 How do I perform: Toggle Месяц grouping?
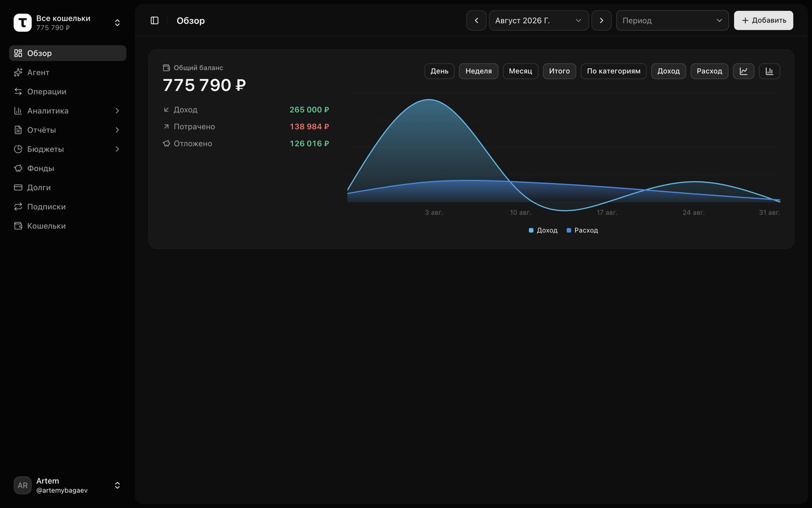521,71
